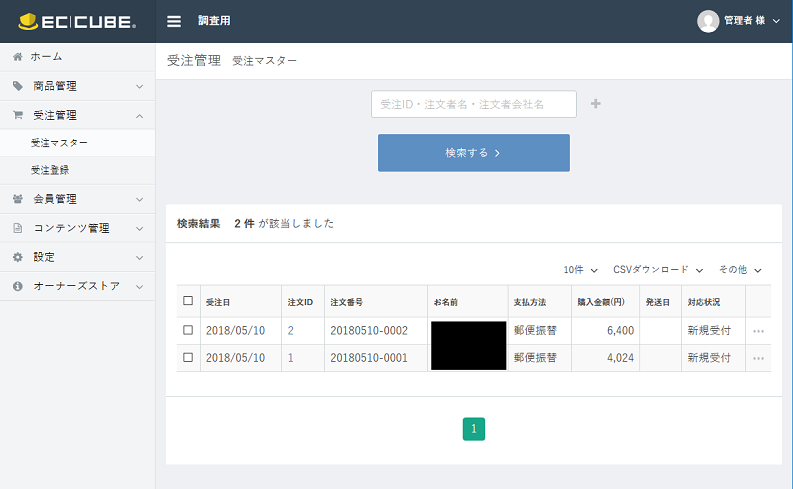The image size is (793, 489).
Task: Expand the コンテンツ管理 chevron
Action: [140, 229]
